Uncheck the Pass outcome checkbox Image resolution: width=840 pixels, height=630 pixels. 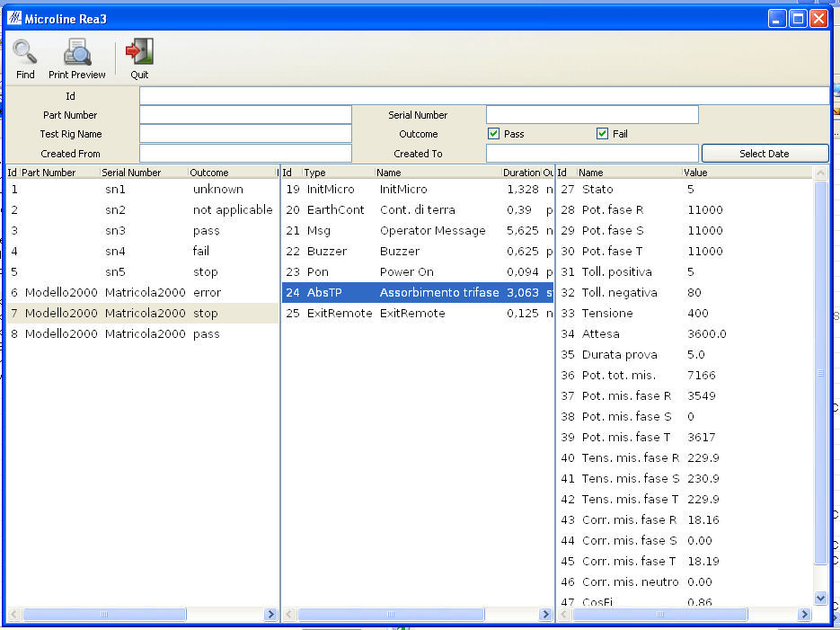(493, 133)
